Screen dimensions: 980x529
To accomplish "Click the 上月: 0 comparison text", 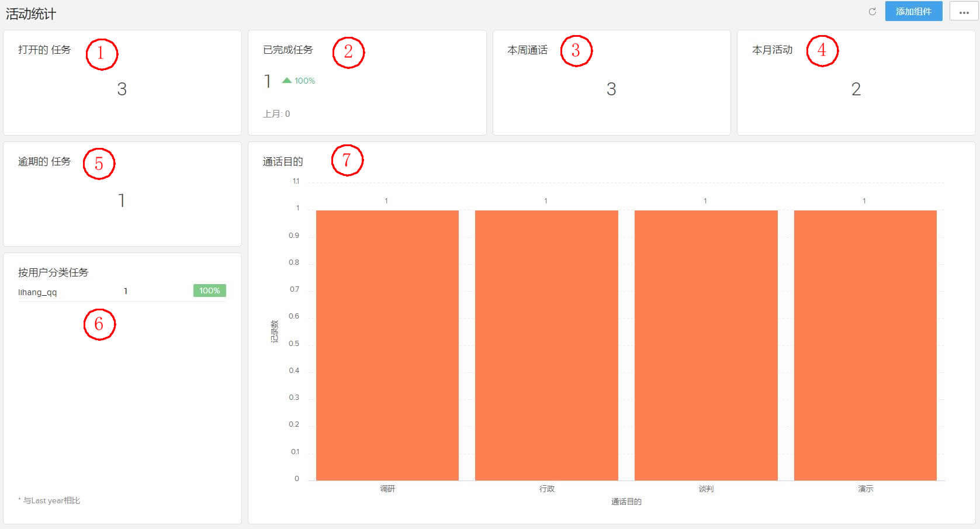I will [275, 113].
